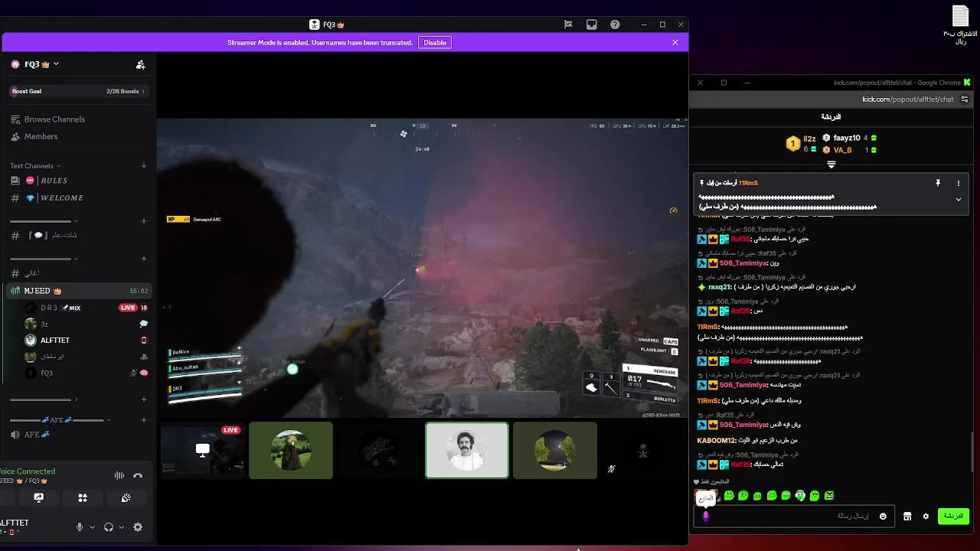This screenshot has height=551, width=980.
Task: Dismiss the Streamer Mode banner
Action: [x=675, y=43]
